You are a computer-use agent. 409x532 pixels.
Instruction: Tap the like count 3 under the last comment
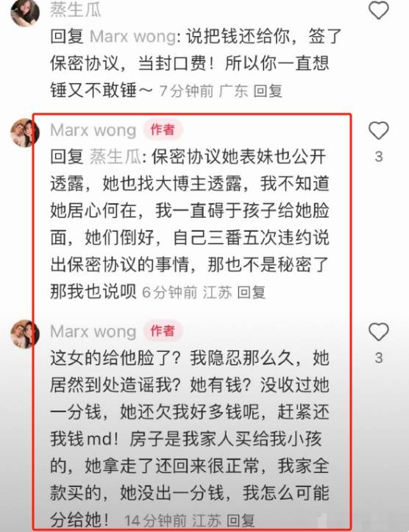pos(379,358)
